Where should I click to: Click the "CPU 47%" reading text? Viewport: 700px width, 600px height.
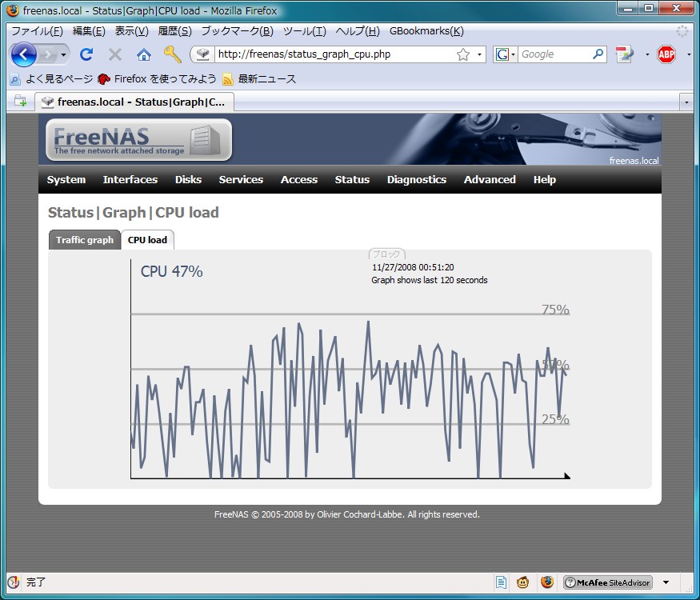[x=171, y=271]
